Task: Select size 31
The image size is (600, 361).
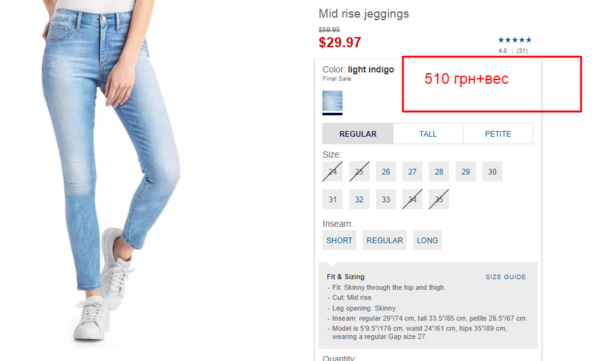Action: coord(333,199)
